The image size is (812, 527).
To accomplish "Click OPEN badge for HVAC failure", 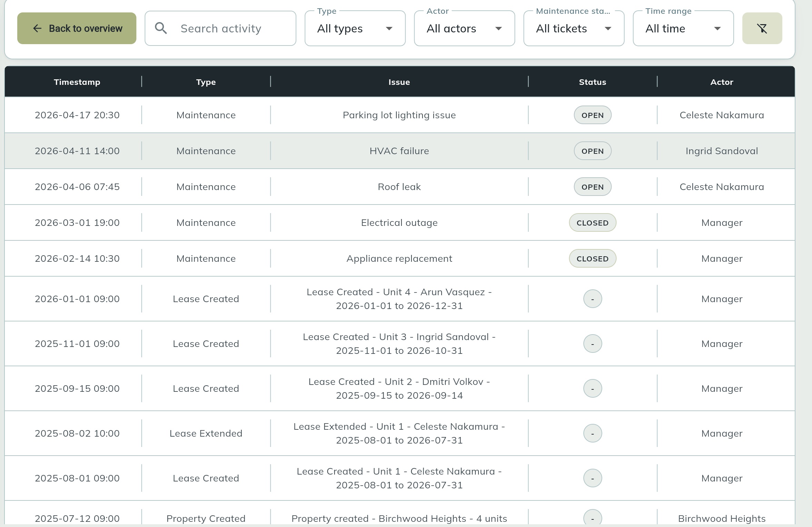I will tap(592, 151).
